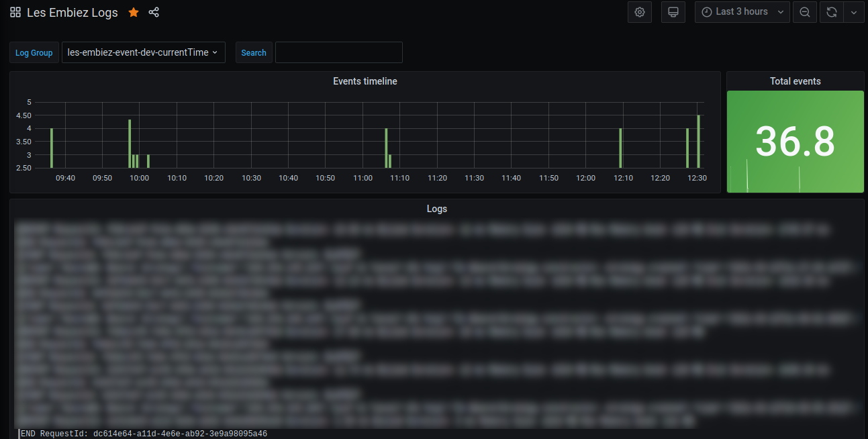Expand refresh interval dropdown arrow
868x439 pixels.
[x=853, y=12]
